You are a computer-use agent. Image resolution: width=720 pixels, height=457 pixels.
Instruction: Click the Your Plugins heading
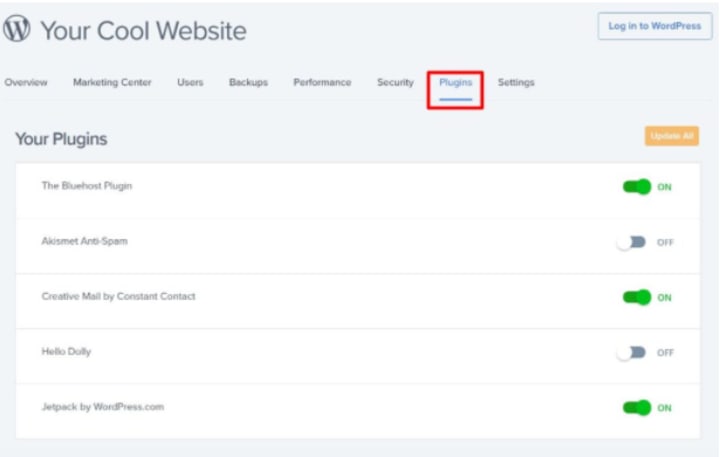click(61, 139)
